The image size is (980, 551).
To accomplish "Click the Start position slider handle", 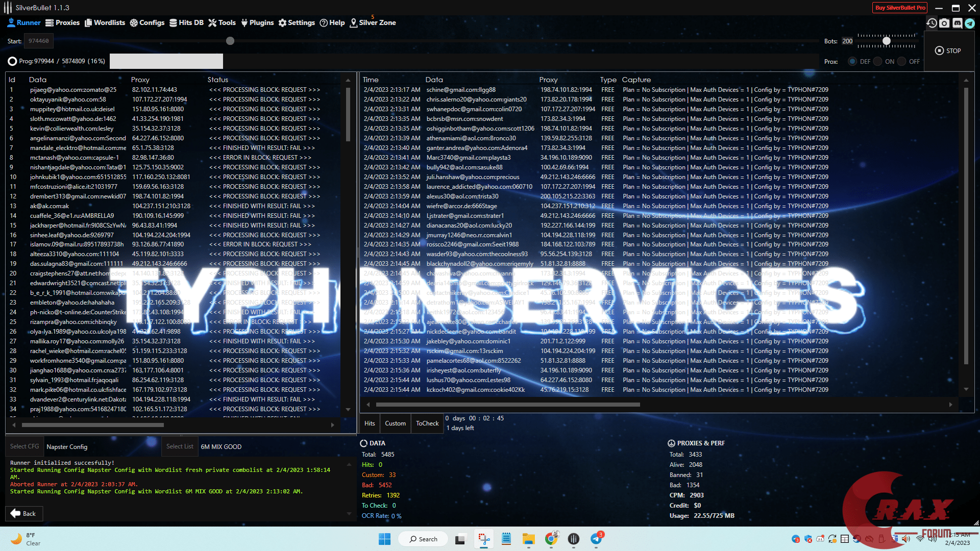I will click(230, 41).
